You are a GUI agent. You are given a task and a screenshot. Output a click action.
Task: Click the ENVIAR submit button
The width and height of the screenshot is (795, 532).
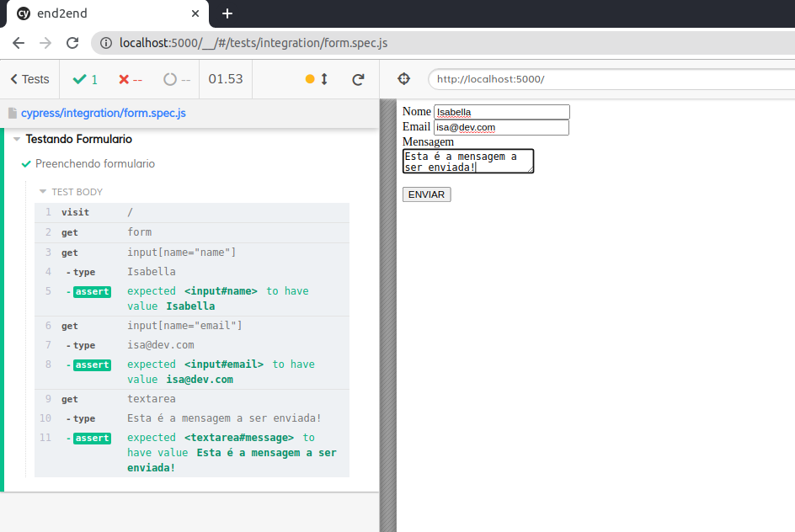pos(427,194)
